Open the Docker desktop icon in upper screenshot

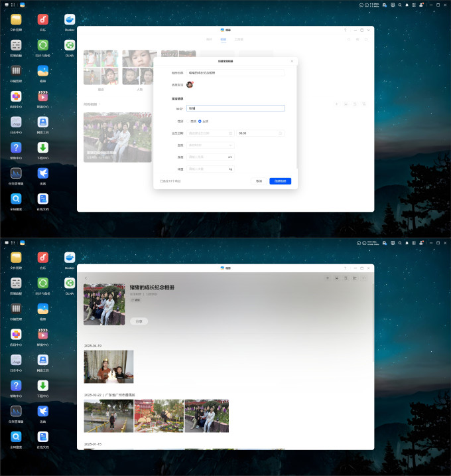[x=70, y=19]
